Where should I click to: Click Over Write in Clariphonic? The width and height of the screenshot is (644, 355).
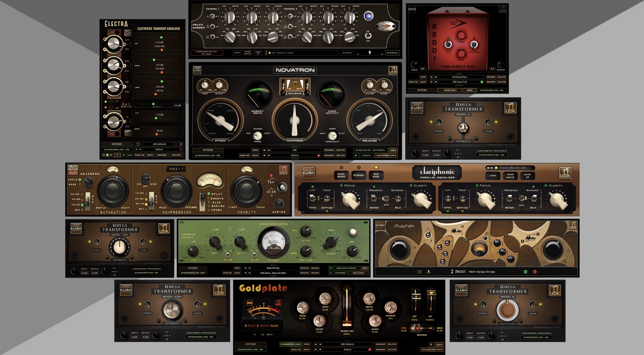tap(510, 175)
